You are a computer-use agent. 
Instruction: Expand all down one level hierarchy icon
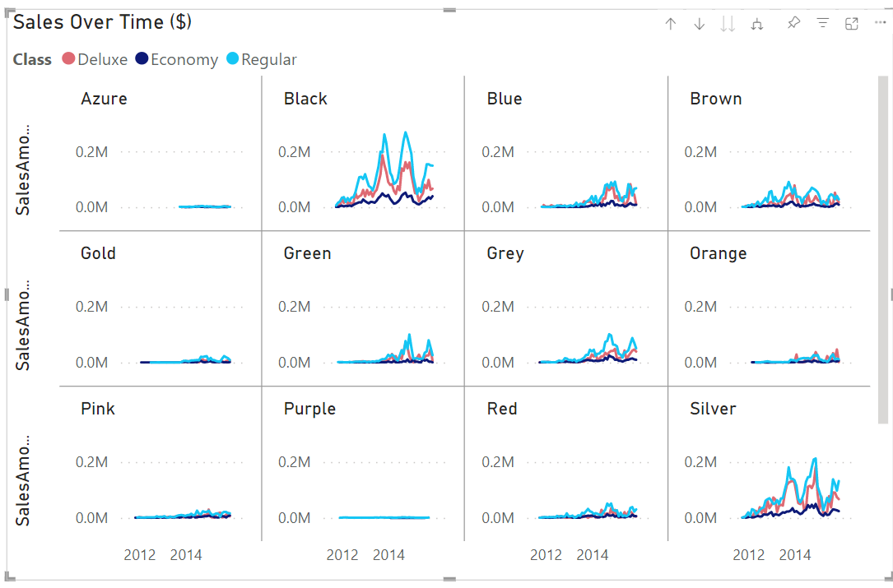(757, 24)
